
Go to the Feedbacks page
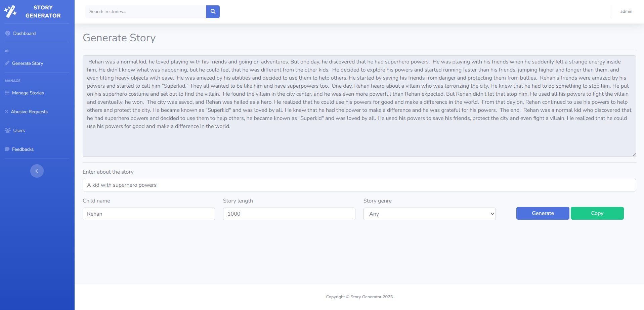coord(23,149)
